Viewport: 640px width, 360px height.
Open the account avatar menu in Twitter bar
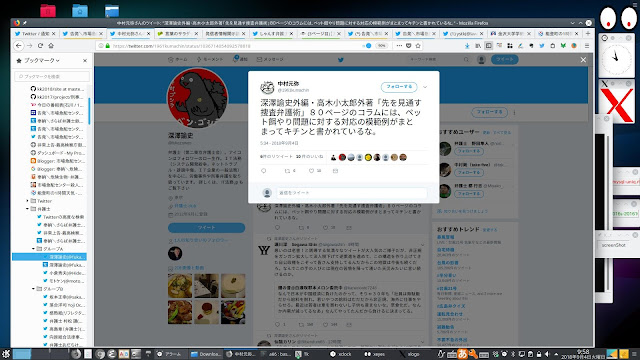[481, 60]
